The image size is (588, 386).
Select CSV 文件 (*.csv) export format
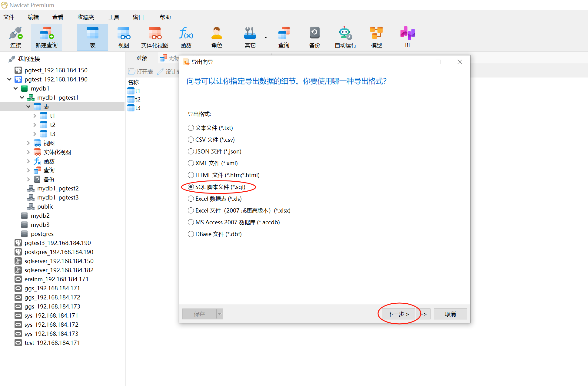pos(191,140)
